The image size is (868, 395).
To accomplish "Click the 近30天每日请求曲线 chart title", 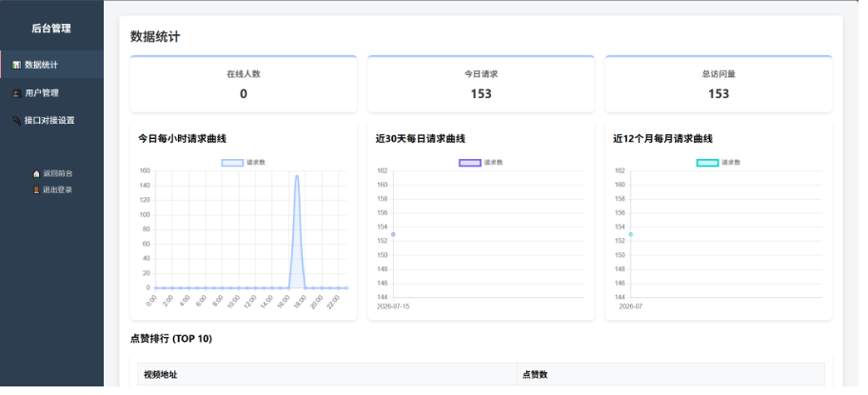I will pos(420,139).
